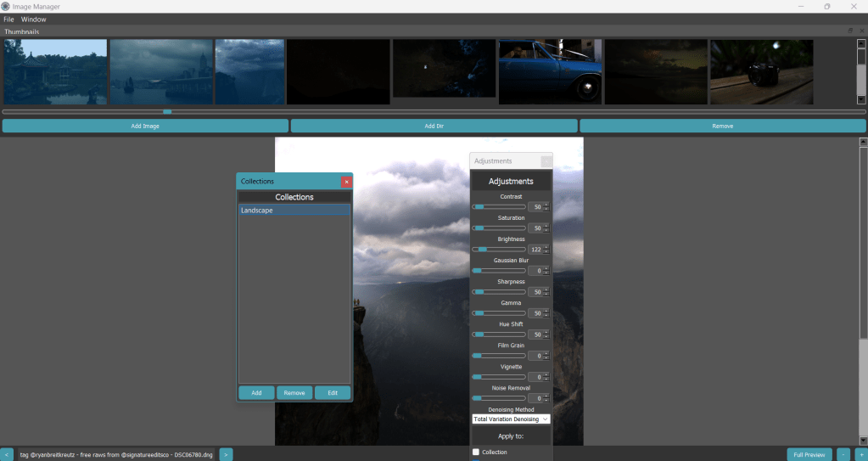Decrease the Contrast value with down arrow
This screenshot has height=461, width=868.
pos(546,209)
